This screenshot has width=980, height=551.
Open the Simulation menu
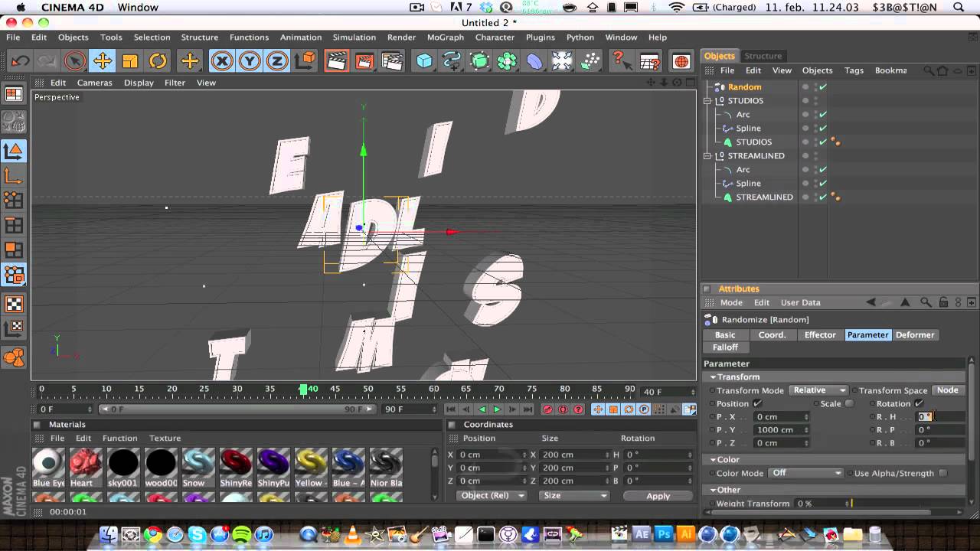pyautogui.click(x=354, y=37)
